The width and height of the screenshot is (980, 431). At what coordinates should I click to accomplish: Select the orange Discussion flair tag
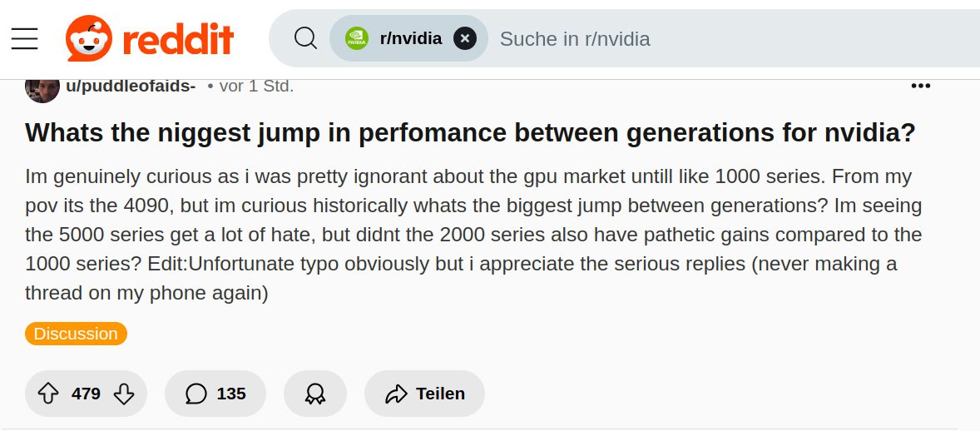(76, 334)
